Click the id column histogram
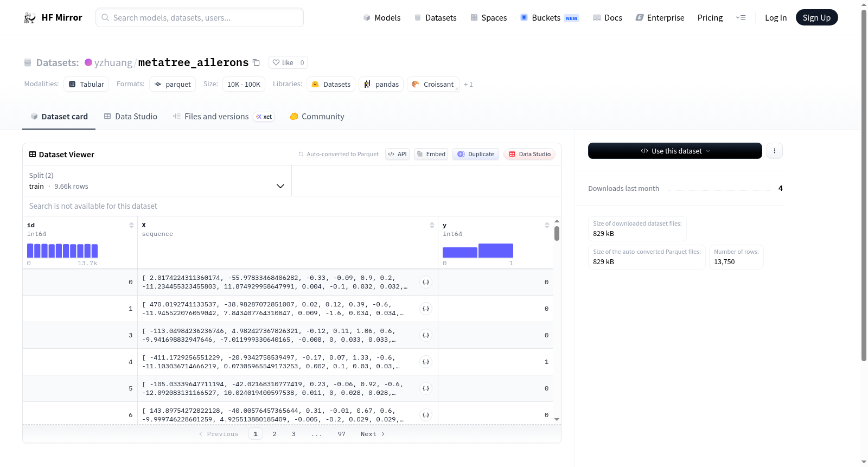The height and width of the screenshot is (467, 868). (x=62, y=251)
